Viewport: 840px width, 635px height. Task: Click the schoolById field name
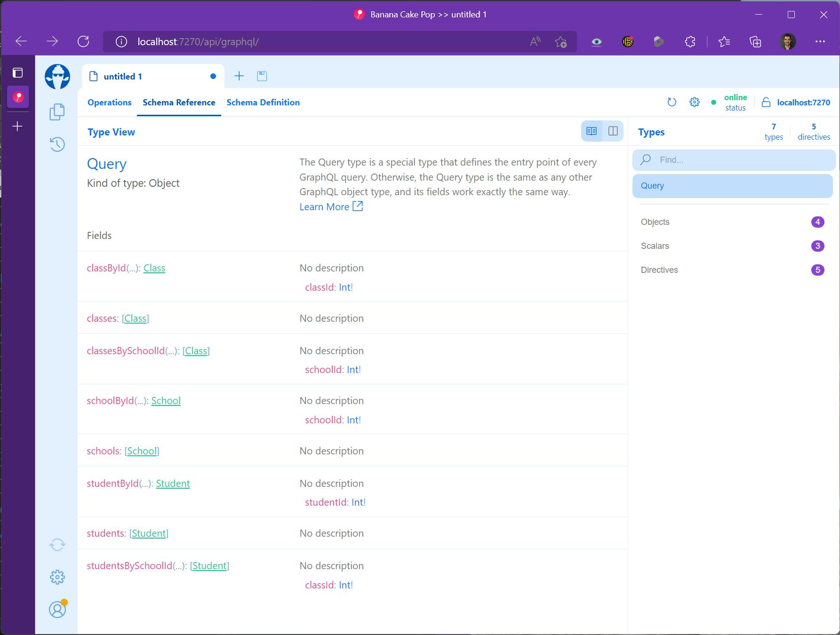(110, 401)
